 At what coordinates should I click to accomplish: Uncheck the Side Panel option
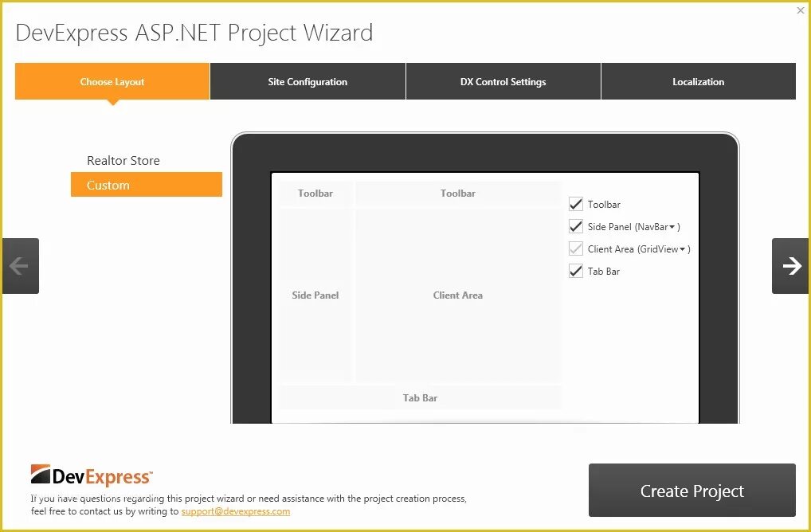click(x=576, y=226)
